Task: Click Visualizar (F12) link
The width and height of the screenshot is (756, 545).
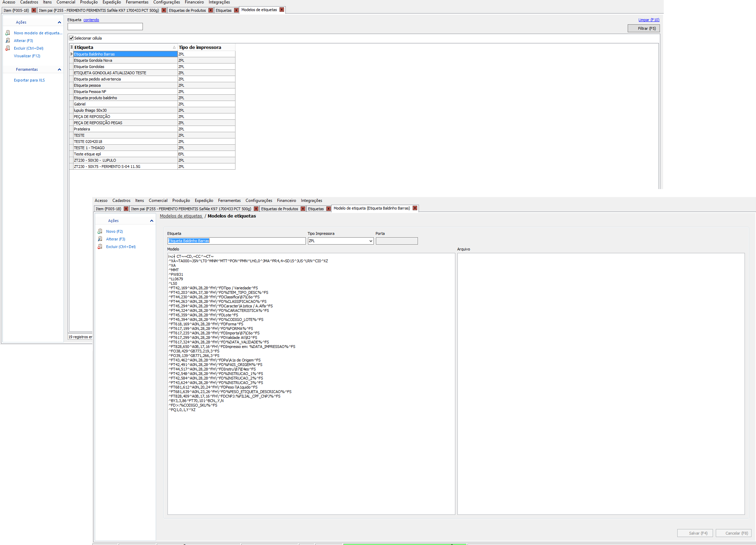Action: (x=27, y=56)
